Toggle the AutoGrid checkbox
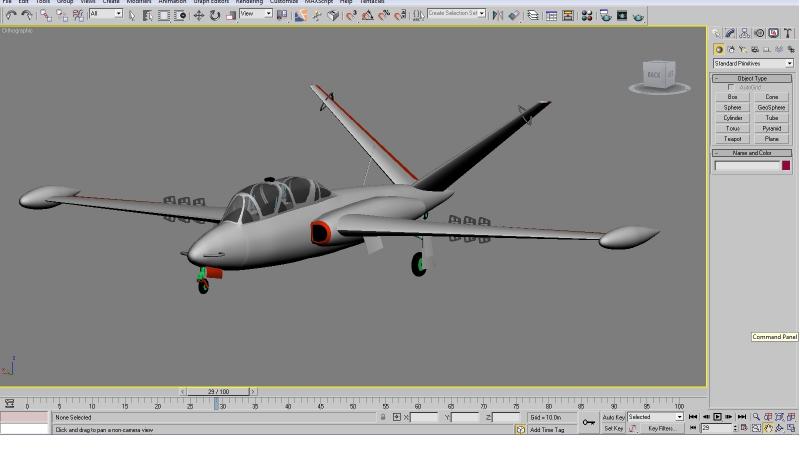800x450 pixels. 731,88
